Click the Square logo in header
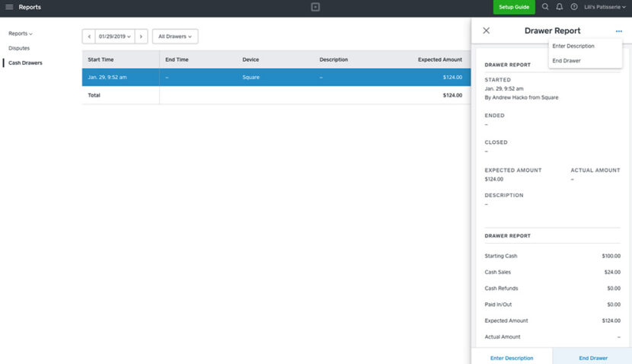 [315, 7]
